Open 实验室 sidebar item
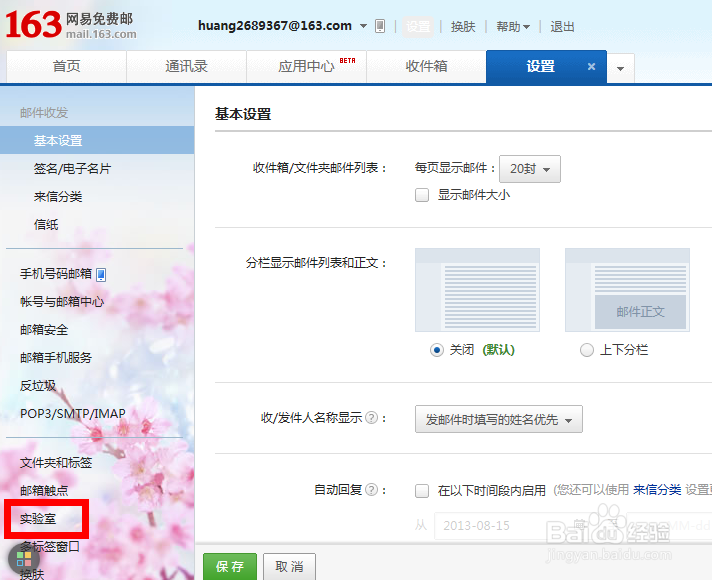This screenshot has height=580, width=712. point(38,519)
